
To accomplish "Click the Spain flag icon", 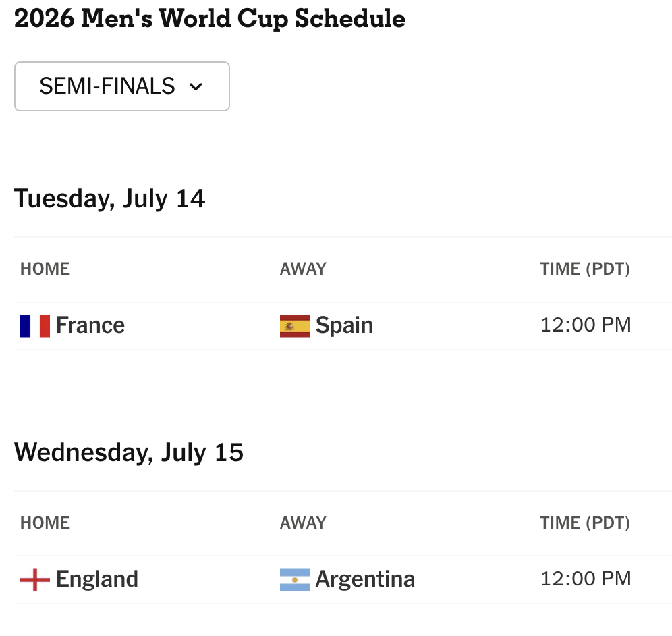I will pyautogui.click(x=295, y=326).
